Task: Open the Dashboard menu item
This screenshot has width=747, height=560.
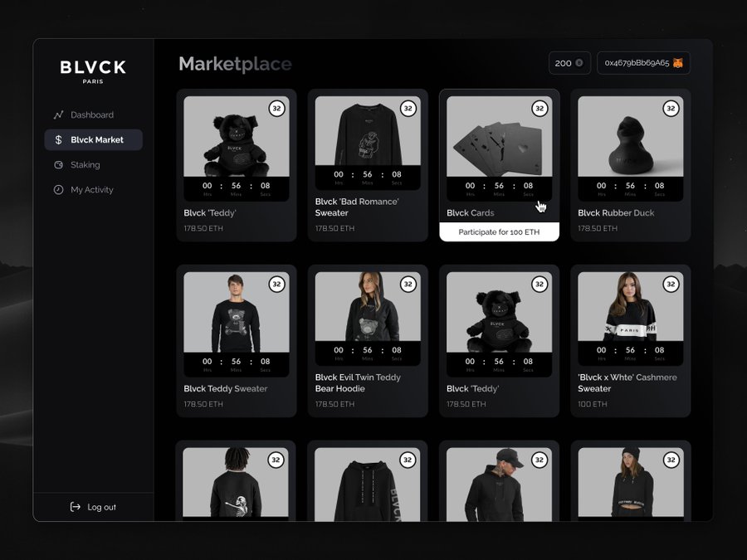Action: point(93,114)
